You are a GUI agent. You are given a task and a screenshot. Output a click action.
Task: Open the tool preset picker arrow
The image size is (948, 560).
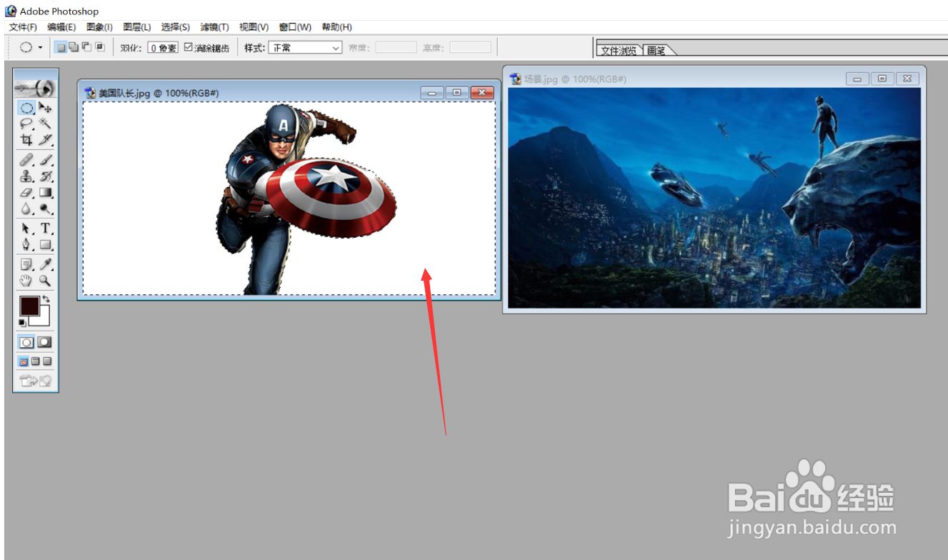click(40, 48)
